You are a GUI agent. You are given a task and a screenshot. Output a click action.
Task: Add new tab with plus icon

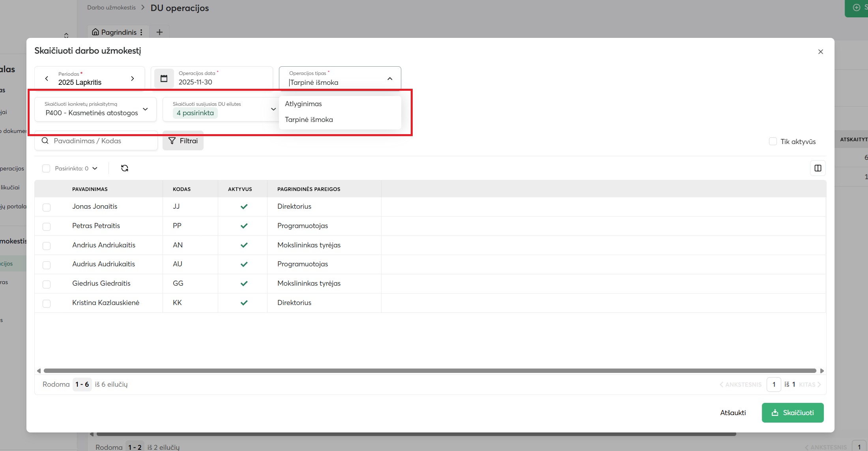coord(159,32)
